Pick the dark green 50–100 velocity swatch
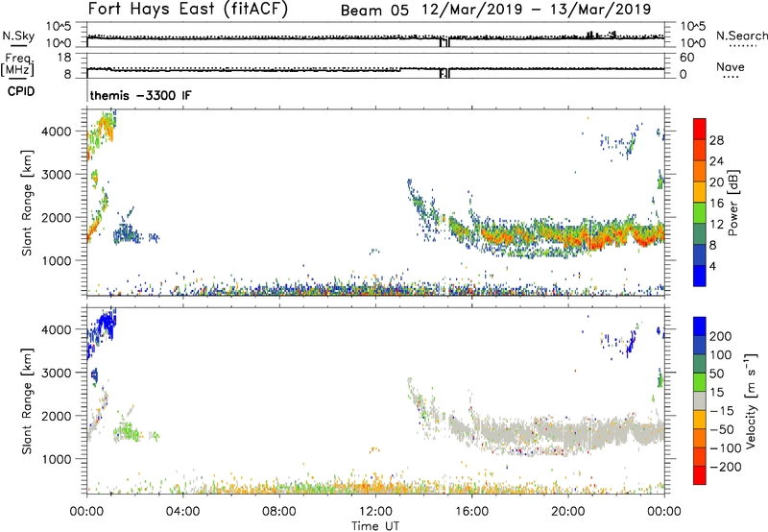This screenshot has width=768, height=532. pos(700,364)
